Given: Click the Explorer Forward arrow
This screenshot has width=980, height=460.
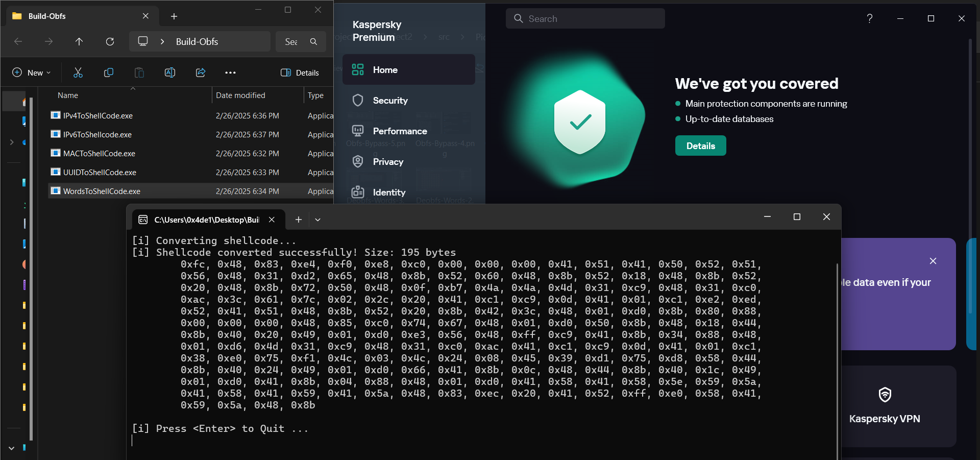Looking at the screenshot, I should point(48,41).
